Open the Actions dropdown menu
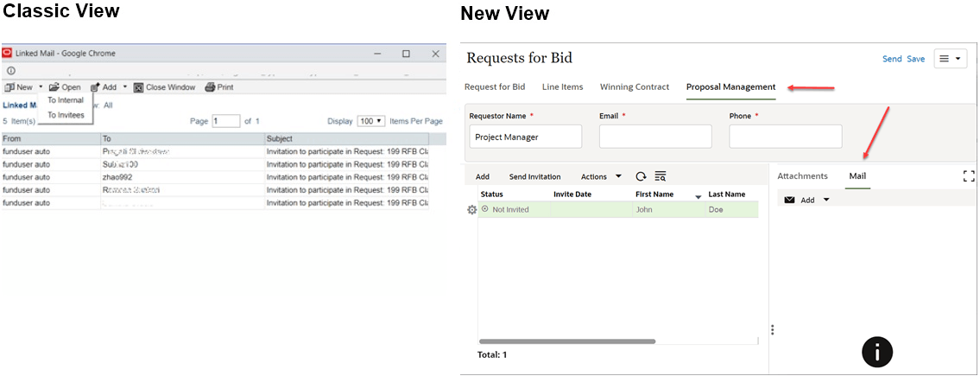 tap(601, 177)
